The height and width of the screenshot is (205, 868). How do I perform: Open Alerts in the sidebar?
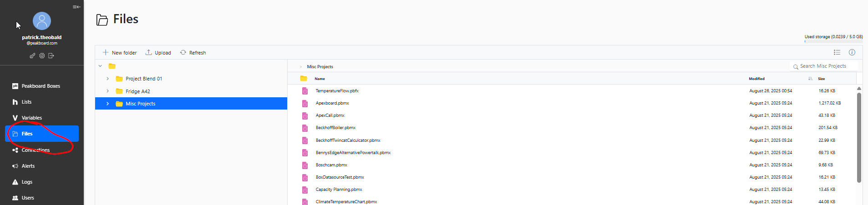(42, 166)
